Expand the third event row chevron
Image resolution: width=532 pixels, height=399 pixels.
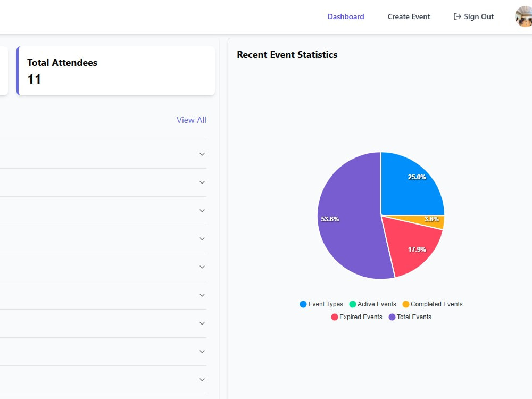[x=202, y=211]
